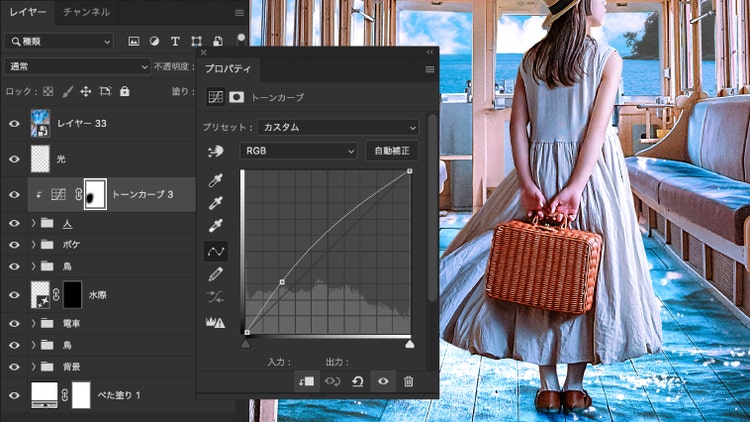
Task: Select the mask icon in Properties
Action: pyautogui.click(x=236, y=97)
